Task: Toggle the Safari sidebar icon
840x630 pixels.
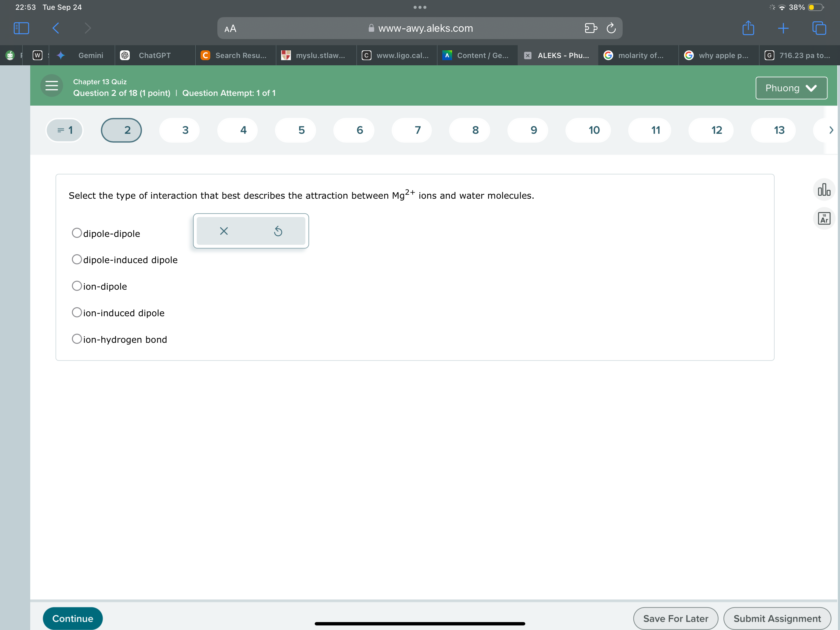Action: 21,28
